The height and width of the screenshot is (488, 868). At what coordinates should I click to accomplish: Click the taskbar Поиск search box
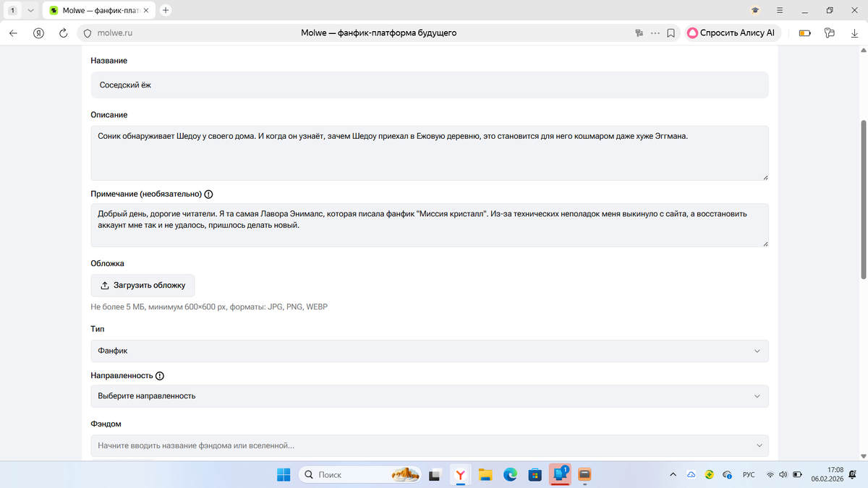[x=359, y=474]
